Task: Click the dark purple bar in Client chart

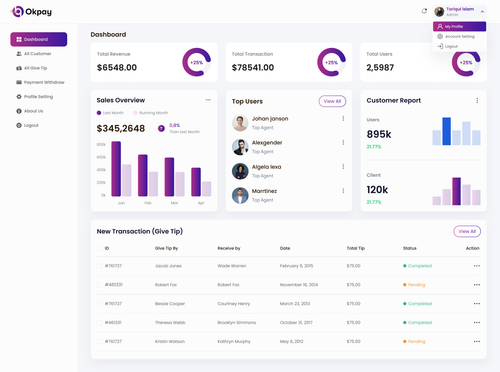Action: click(x=457, y=191)
